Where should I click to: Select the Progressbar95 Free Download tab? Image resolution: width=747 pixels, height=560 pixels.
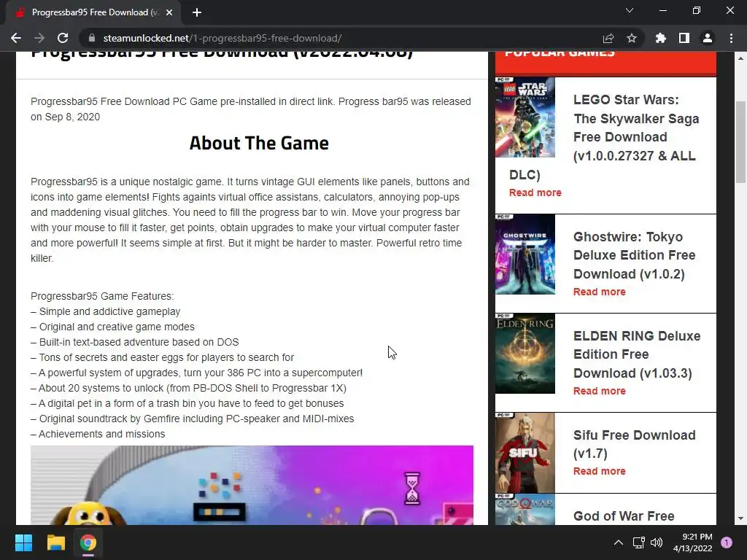pos(93,12)
